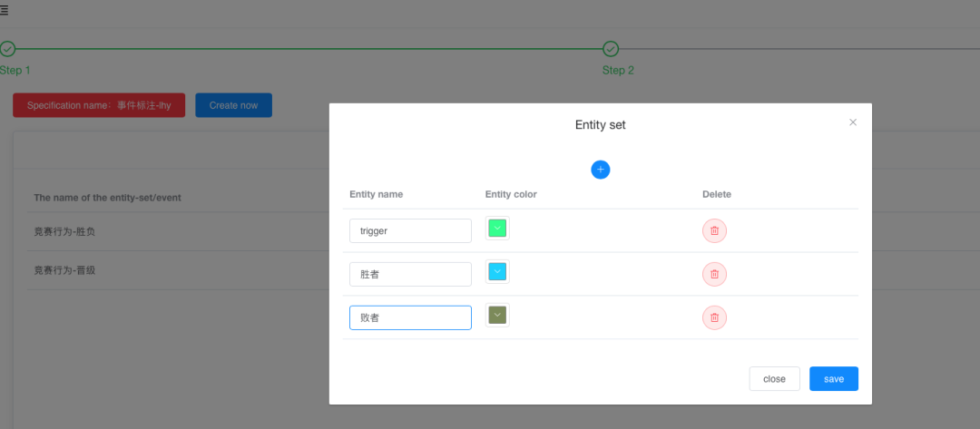Edit the trigger entity name field
The image size is (980, 429).
410,230
